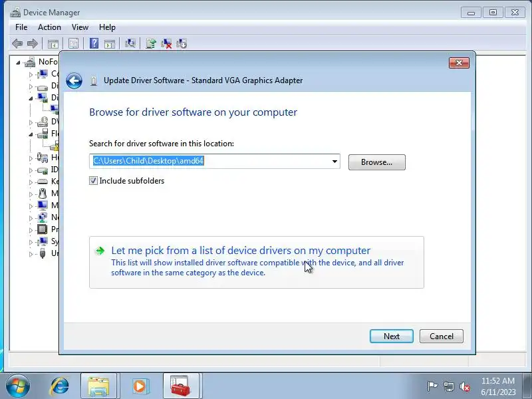Click Update Driver Software toolbar icon

[x=151, y=43]
